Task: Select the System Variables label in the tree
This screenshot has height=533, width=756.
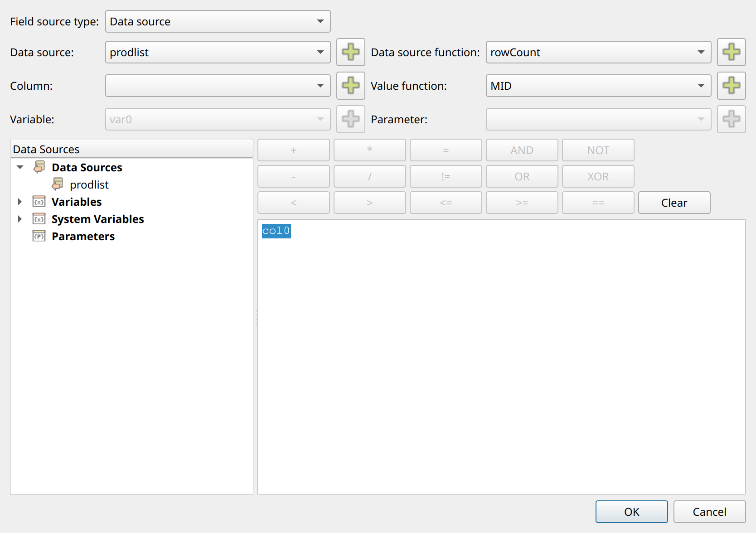Action: coord(98,219)
